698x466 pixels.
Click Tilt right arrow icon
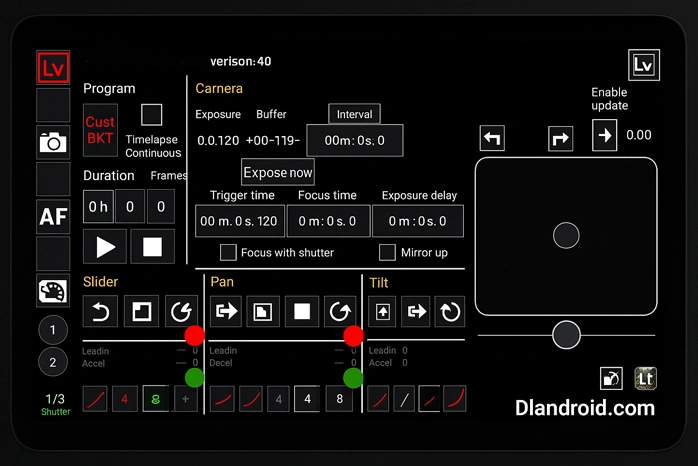(x=416, y=312)
